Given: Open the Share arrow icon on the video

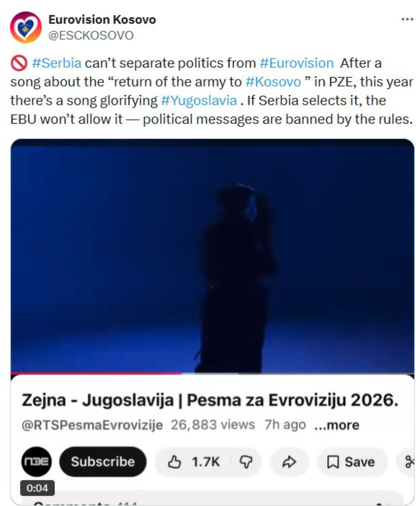Looking at the screenshot, I should (x=289, y=462).
